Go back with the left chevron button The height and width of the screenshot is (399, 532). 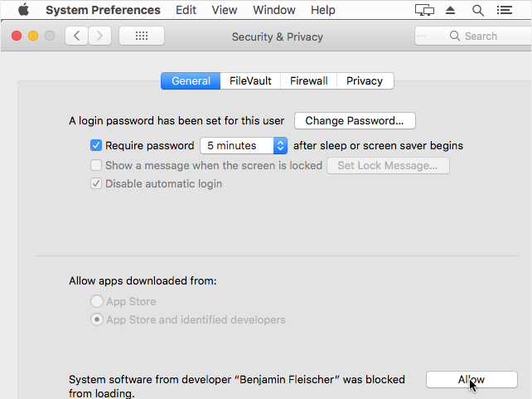click(x=77, y=36)
